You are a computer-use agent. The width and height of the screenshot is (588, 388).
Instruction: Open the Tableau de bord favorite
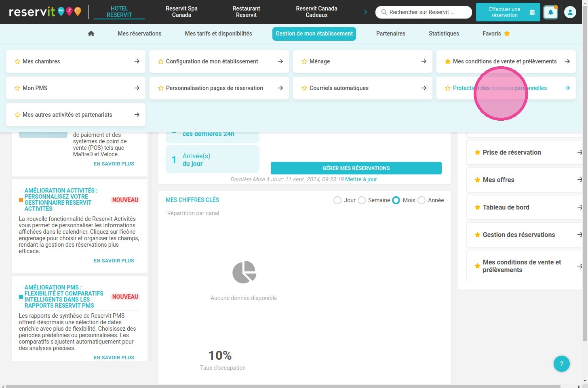pyautogui.click(x=525, y=207)
